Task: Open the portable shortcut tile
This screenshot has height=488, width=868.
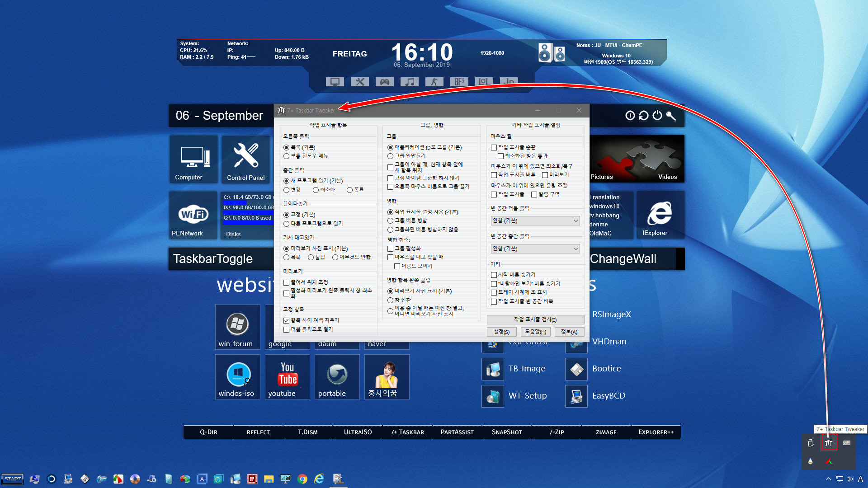Action: pyautogui.click(x=337, y=376)
